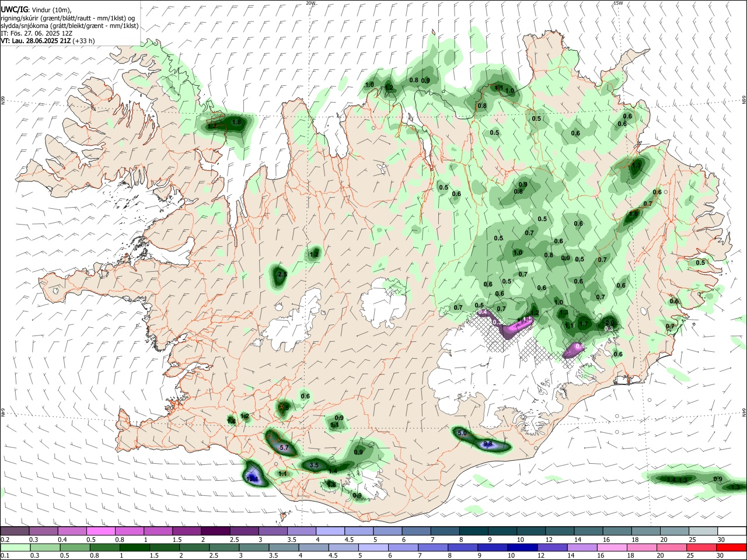The width and height of the screenshot is (747, 560).
Task: Click the 2.0 precipitation value on the map
Action: point(610,322)
